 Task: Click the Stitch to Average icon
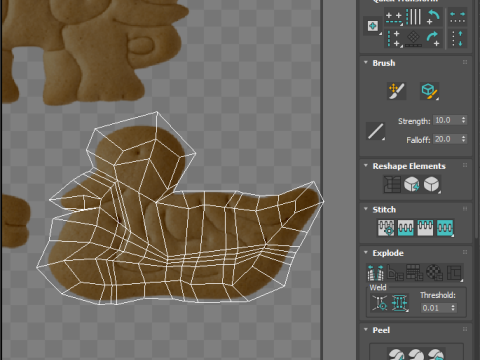coord(406,228)
